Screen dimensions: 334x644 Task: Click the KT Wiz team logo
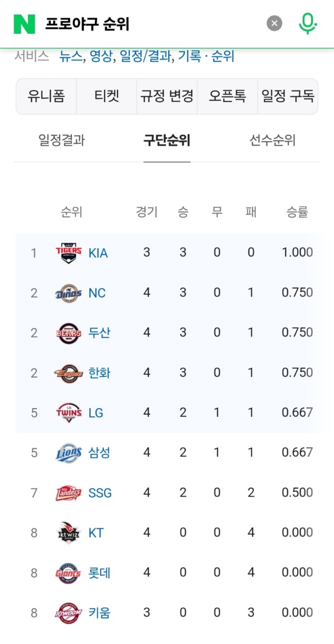(x=68, y=533)
